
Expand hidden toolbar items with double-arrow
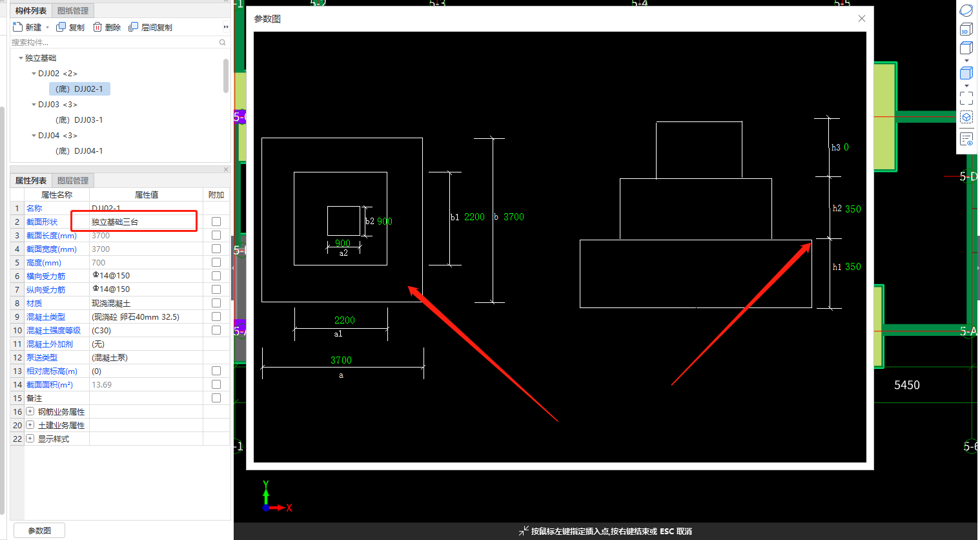[x=226, y=27]
